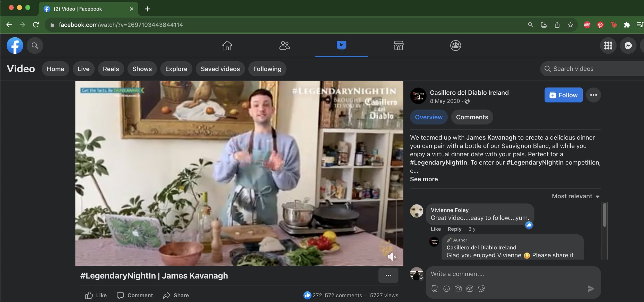Click the browser back arrow
This screenshot has height=302, width=644.
pos(9,25)
